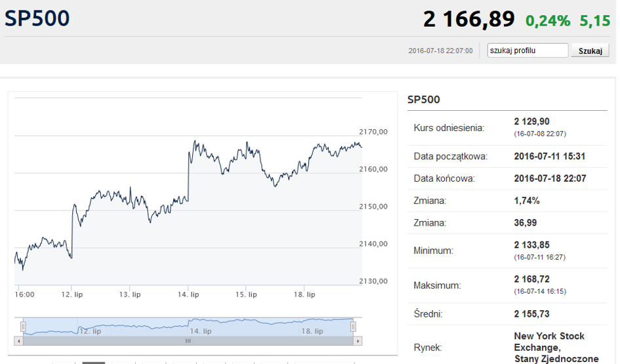Click the SP500 page heading
The height and width of the screenshot is (364, 620).
coord(37,18)
